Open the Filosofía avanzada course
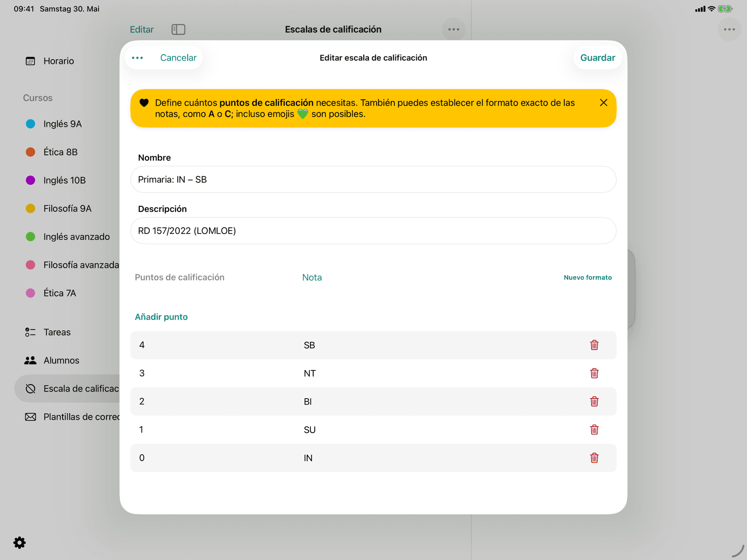Image resolution: width=747 pixels, height=560 pixels. pos(81,265)
